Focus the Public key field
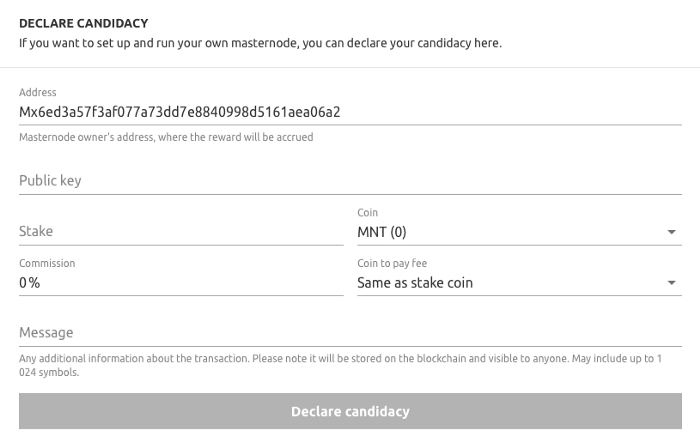Image resolution: width=700 pixels, height=448 pixels. tap(350, 181)
